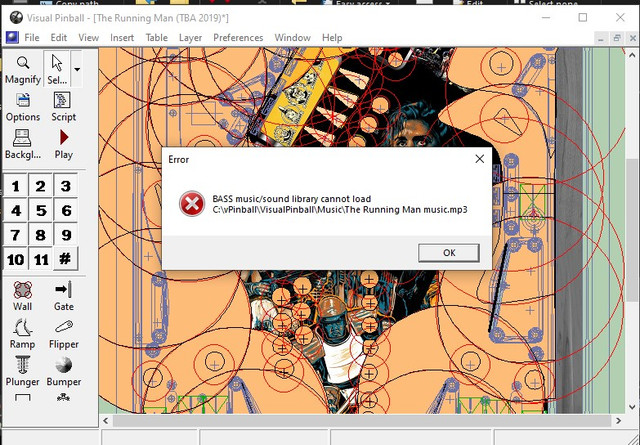Switch to Backglass view

(23, 144)
